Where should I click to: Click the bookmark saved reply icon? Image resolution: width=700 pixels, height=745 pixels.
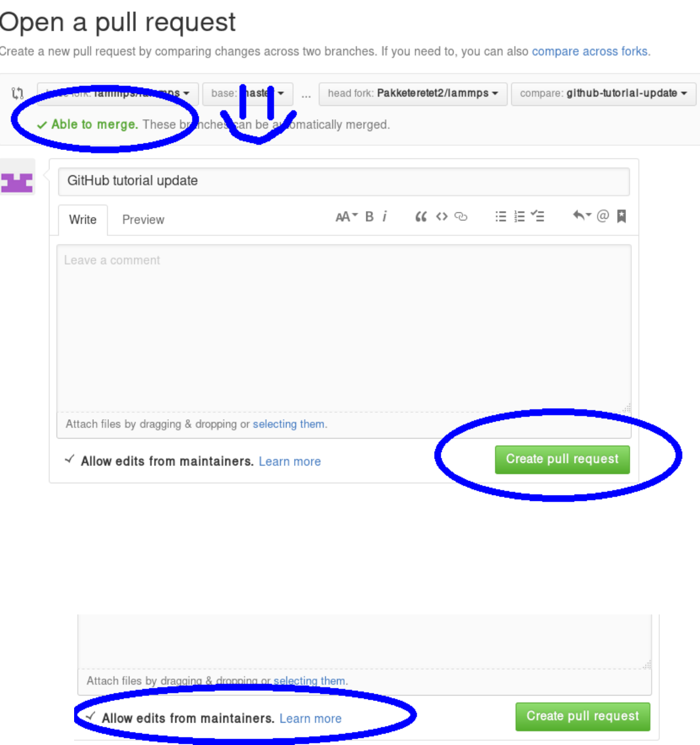[x=621, y=216]
